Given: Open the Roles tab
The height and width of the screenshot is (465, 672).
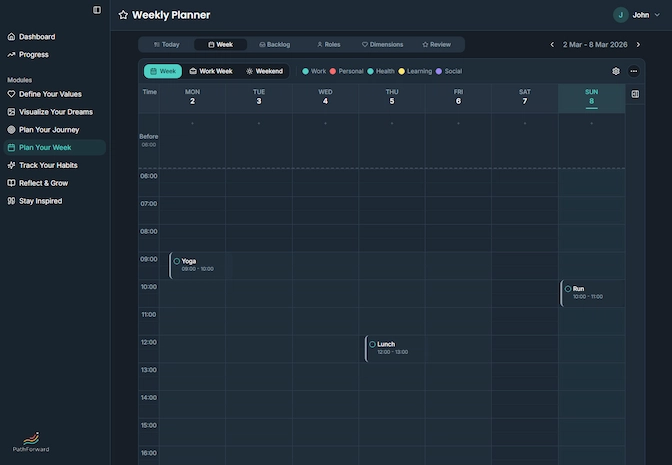Looking at the screenshot, I should point(329,45).
